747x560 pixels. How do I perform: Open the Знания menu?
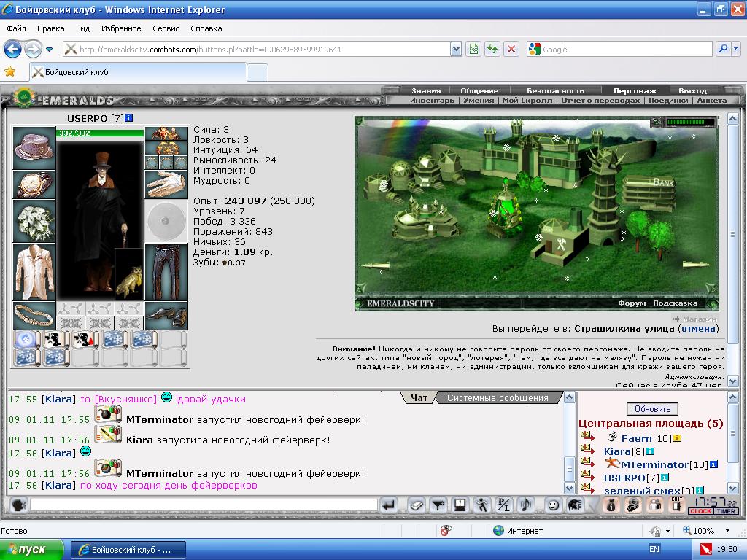click(426, 90)
